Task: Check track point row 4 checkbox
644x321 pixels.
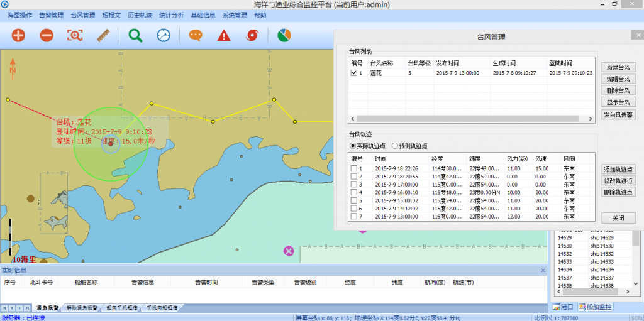Action: tap(353, 192)
